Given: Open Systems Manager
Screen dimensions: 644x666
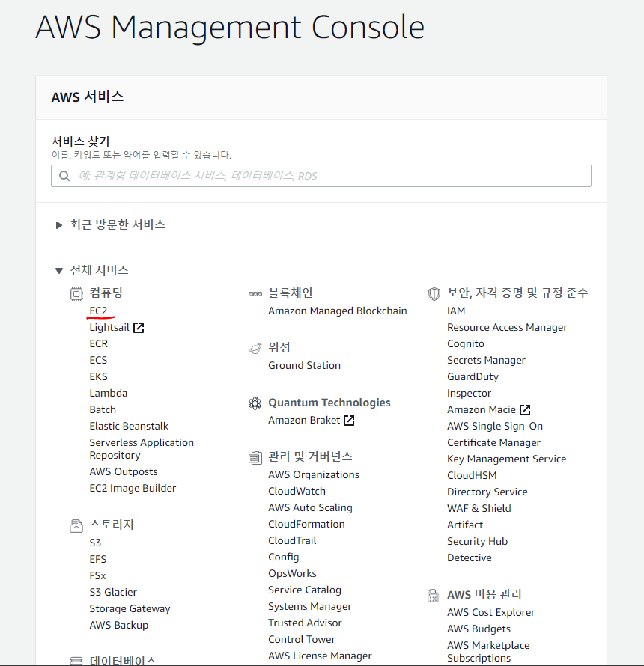Looking at the screenshot, I should (310, 607).
